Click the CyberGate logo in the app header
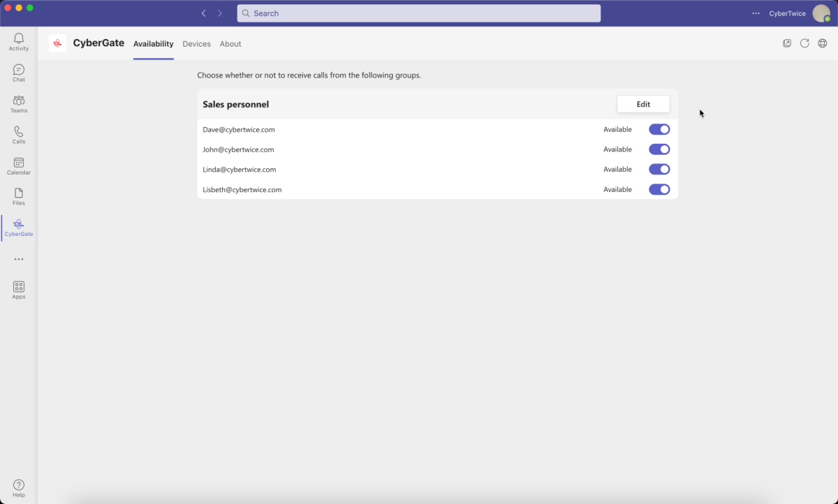Screen dimensions: 838x504 tap(57, 43)
